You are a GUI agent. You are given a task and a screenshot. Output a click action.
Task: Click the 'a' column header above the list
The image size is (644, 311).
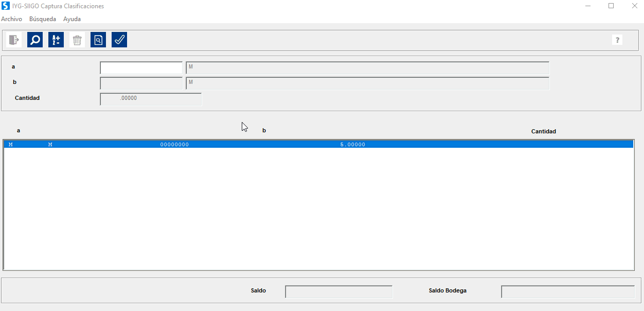click(x=19, y=131)
